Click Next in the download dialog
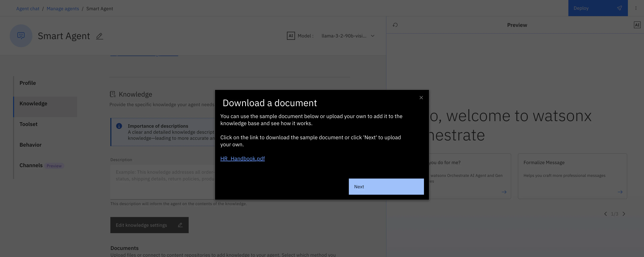 pos(386,187)
